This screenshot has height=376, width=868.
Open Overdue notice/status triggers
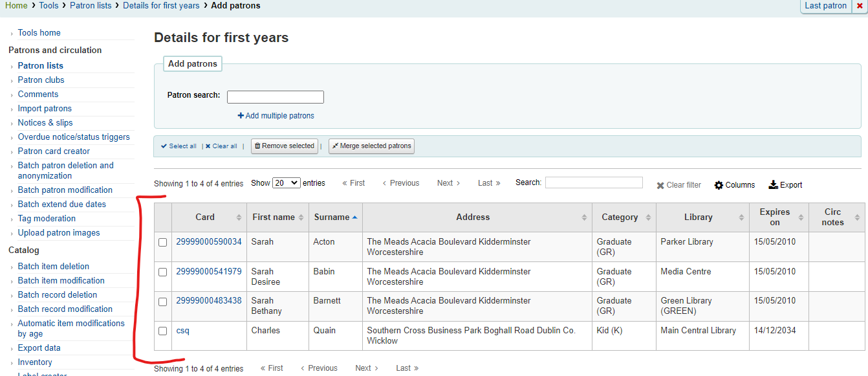tap(74, 137)
